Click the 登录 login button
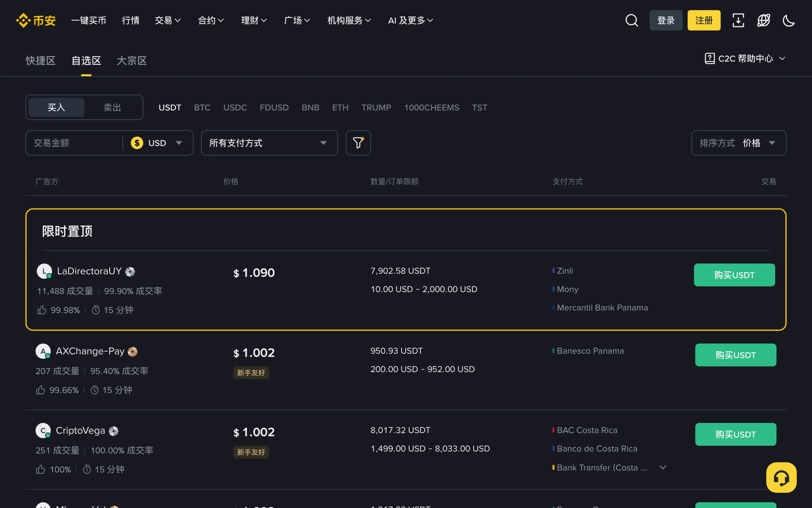Screen dimensions: 812x508 coord(666,21)
